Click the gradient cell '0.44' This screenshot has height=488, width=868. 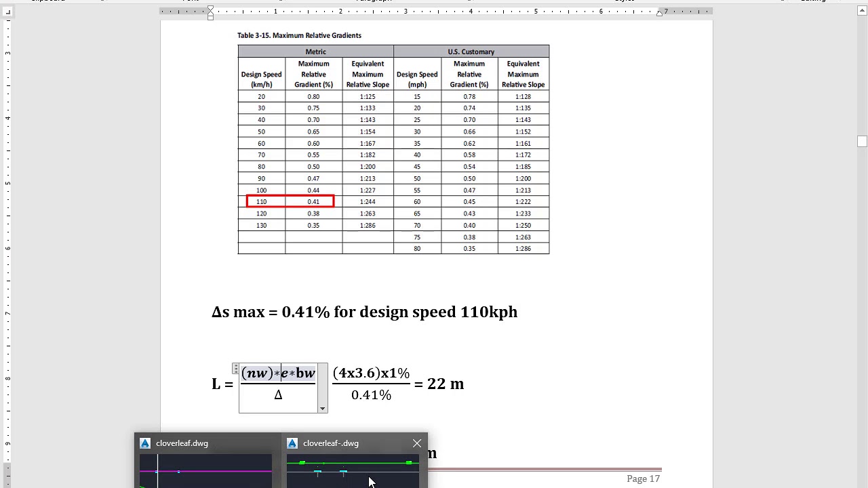[x=313, y=190]
